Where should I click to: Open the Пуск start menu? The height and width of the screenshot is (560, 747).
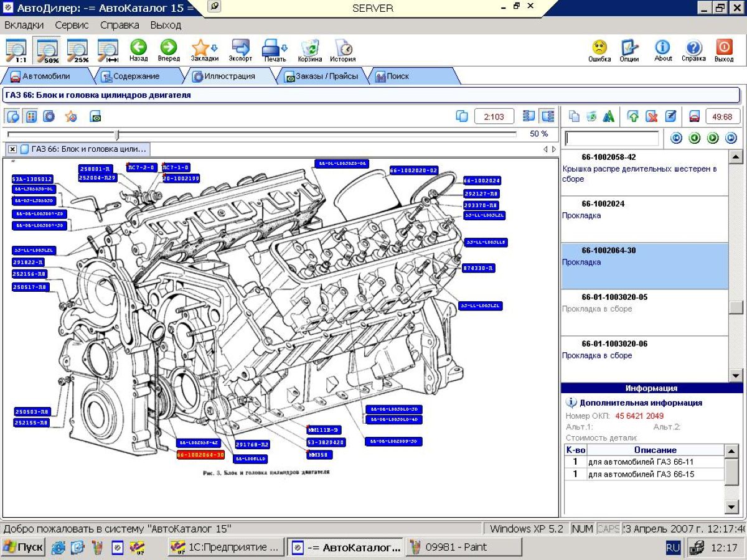(23, 548)
